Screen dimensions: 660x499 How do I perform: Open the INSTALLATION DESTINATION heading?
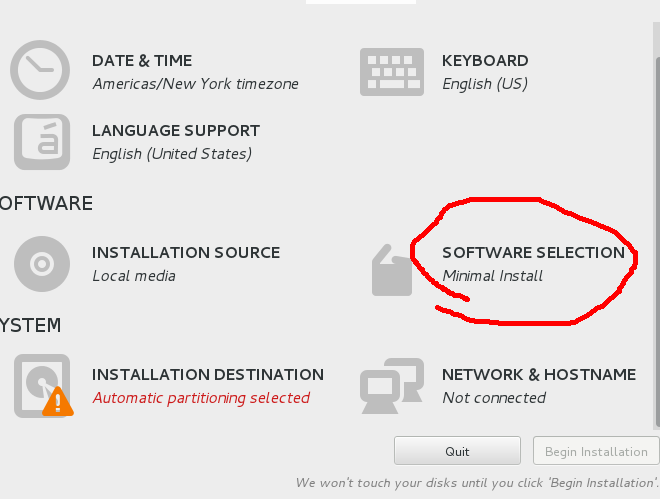click(x=208, y=375)
